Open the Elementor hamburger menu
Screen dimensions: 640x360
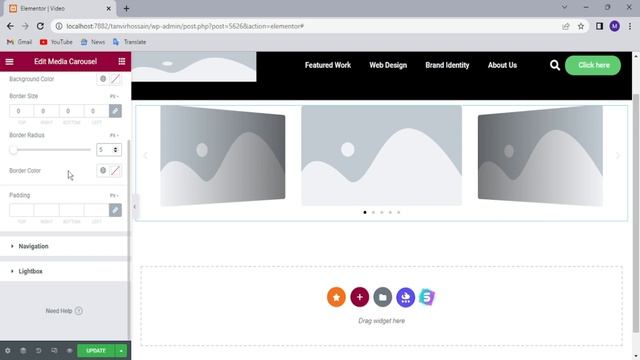[x=9, y=62]
